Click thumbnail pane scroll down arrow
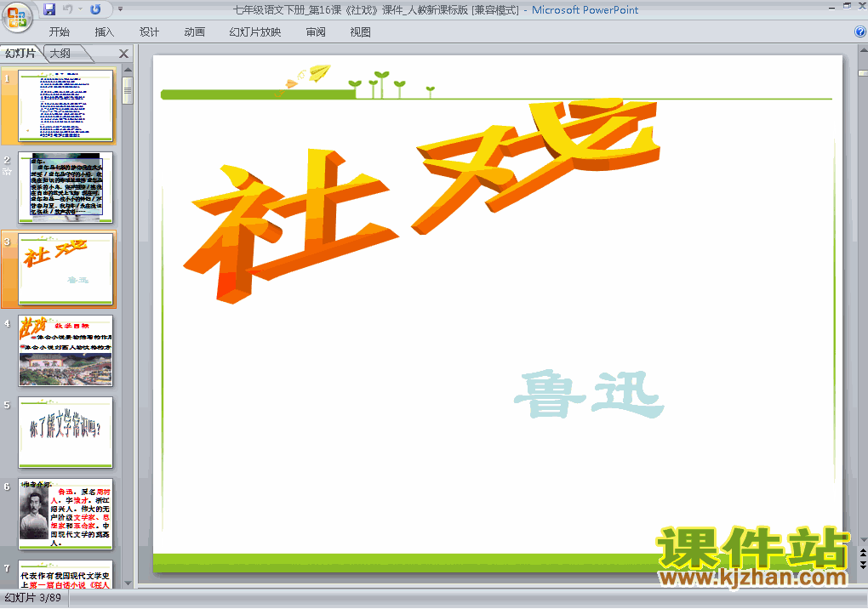Viewport: 868px width, 609px height. tap(128, 583)
